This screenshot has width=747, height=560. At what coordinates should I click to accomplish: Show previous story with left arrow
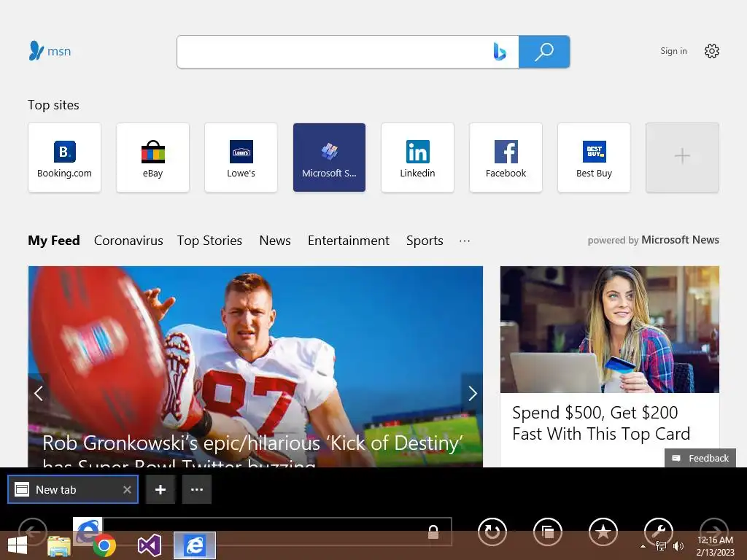pos(39,393)
